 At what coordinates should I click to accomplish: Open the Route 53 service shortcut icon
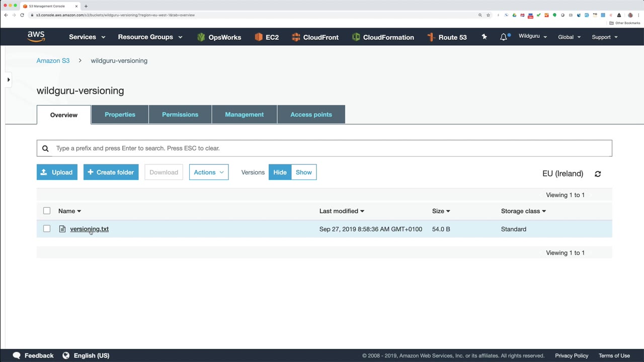[x=431, y=37]
